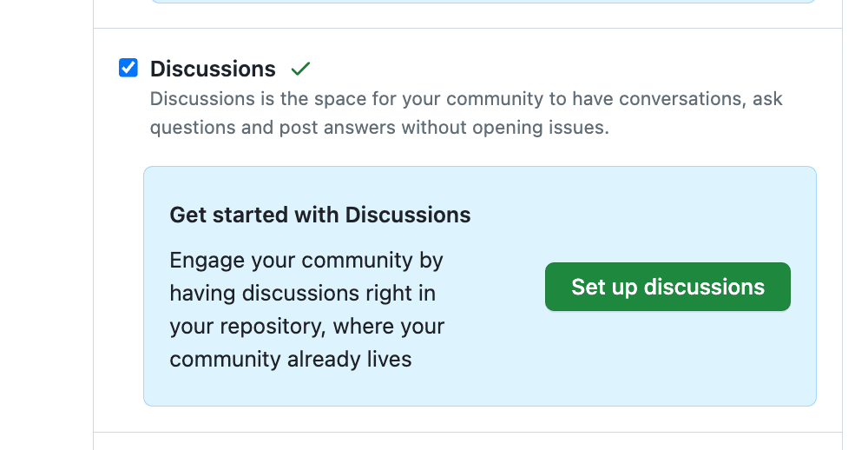868x450 pixels.
Task: Click the saved-status check icon
Action: pyautogui.click(x=300, y=69)
